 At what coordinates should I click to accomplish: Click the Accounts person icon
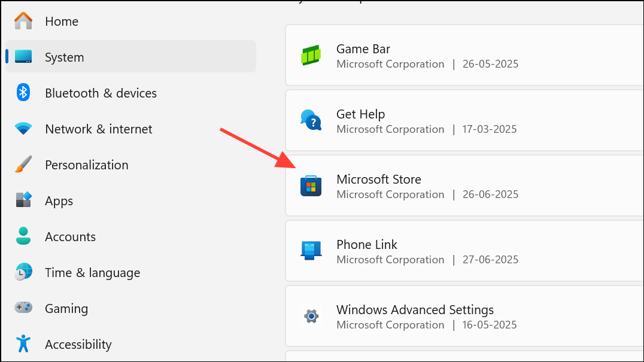(x=23, y=236)
